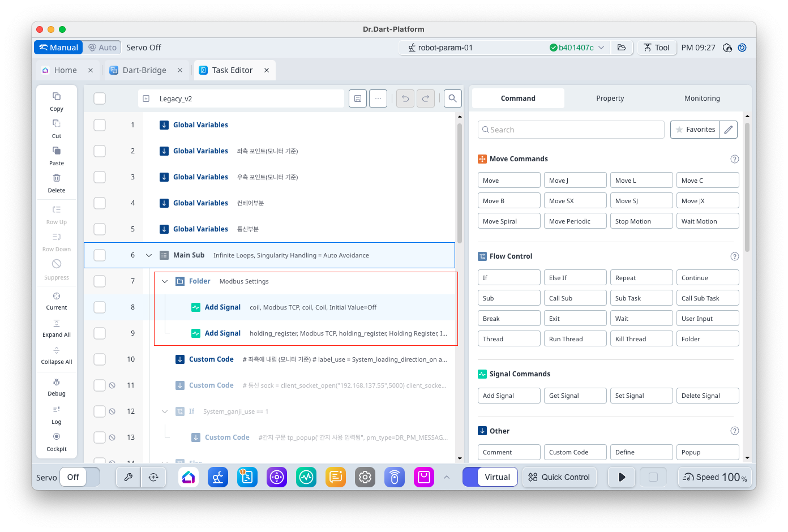Viewport: 788px width, 532px height.
Task: Check the box for row 1 Global Variables
Action: click(x=100, y=125)
